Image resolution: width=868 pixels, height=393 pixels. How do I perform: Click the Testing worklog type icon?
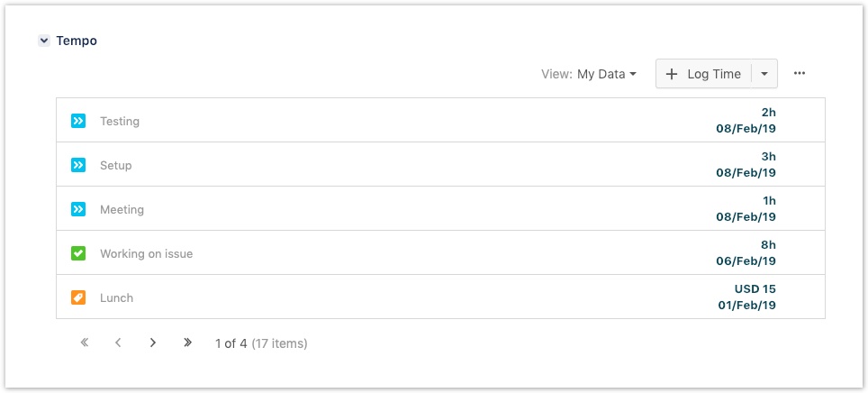click(78, 121)
